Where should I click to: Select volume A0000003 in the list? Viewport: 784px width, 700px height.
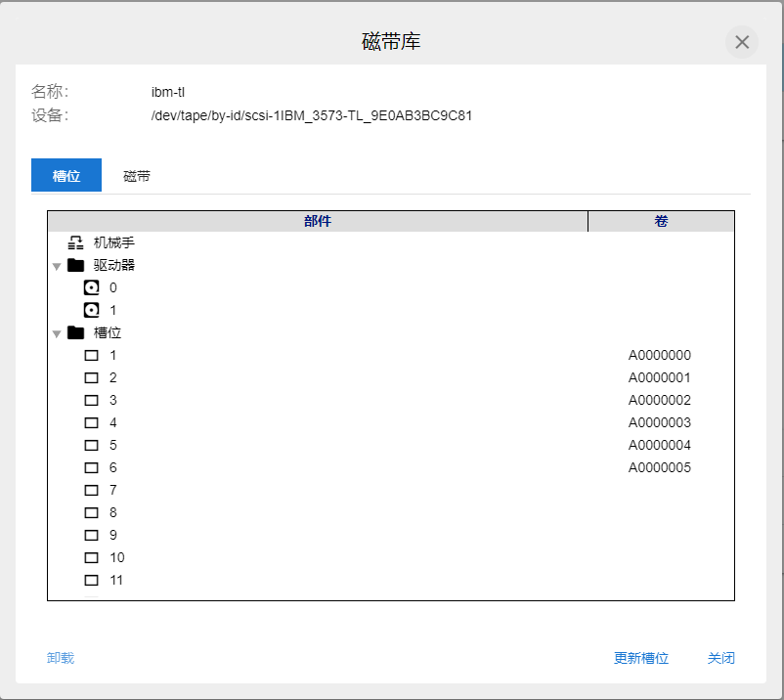[x=659, y=423]
